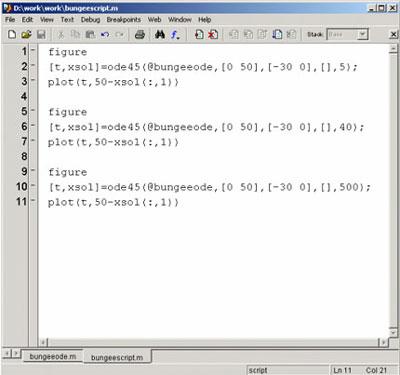Select the bungeescript.m tab
400x375 pixels.
click(117, 357)
